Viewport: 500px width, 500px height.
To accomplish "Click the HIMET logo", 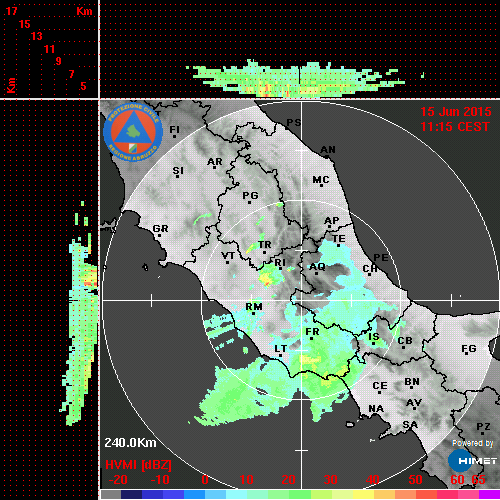I will [x=472, y=461].
